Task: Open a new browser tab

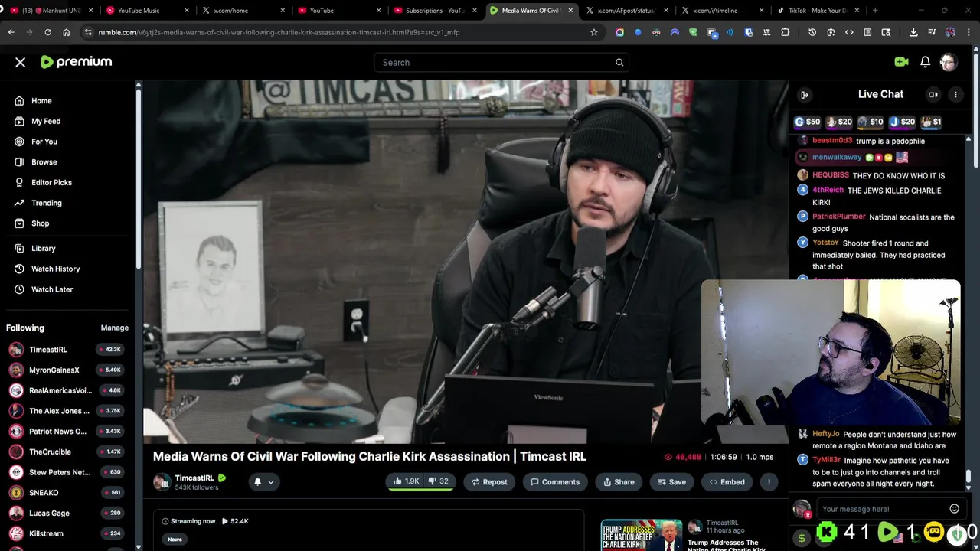Action: [875, 11]
